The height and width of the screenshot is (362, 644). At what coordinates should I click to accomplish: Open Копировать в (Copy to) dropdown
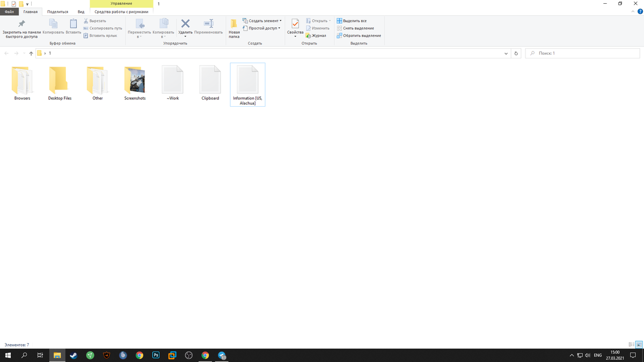pyautogui.click(x=163, y=28)
